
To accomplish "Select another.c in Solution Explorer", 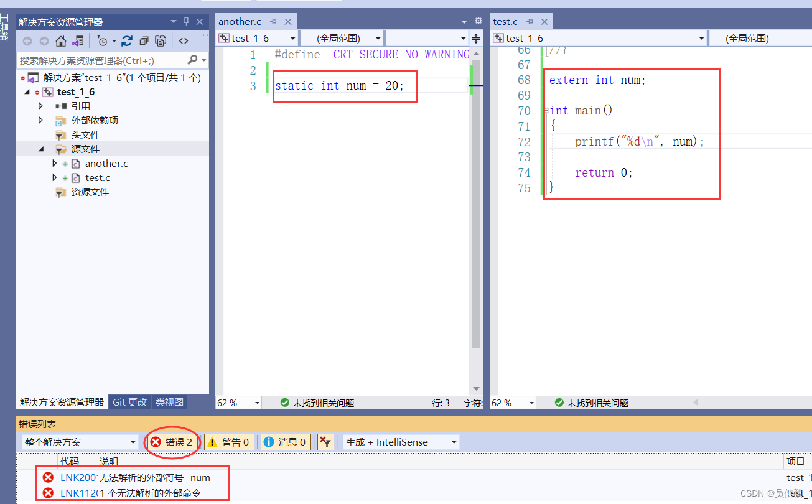I will pos(106,164).
